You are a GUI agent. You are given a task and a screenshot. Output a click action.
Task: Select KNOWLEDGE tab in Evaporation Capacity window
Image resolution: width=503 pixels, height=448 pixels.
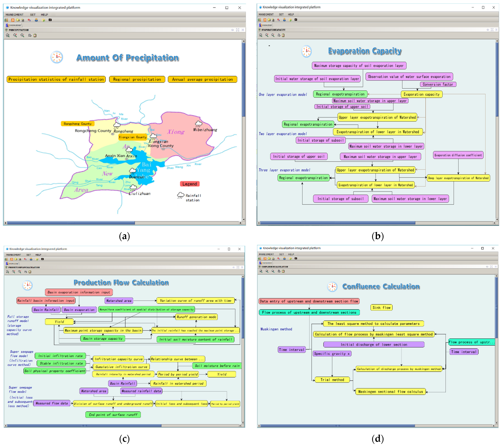click(x=266, y=25)
